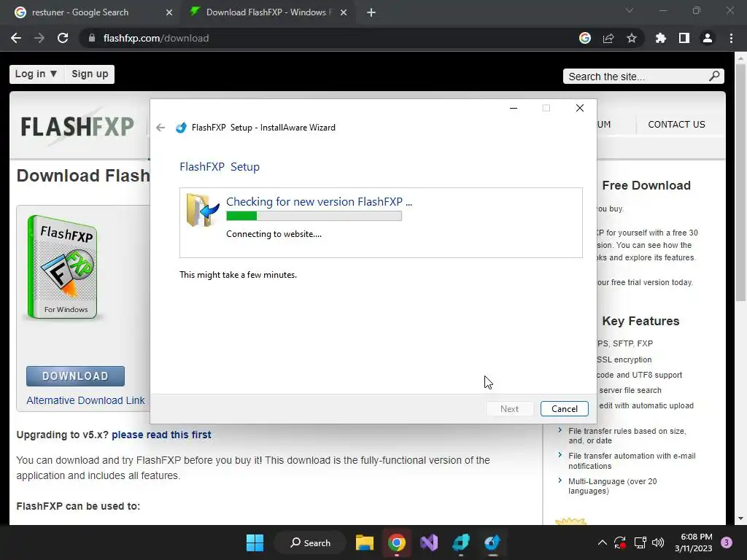Open File Explorer from the taskbar
This screenshot has width=747, height=560.
[x=365, y=542]
